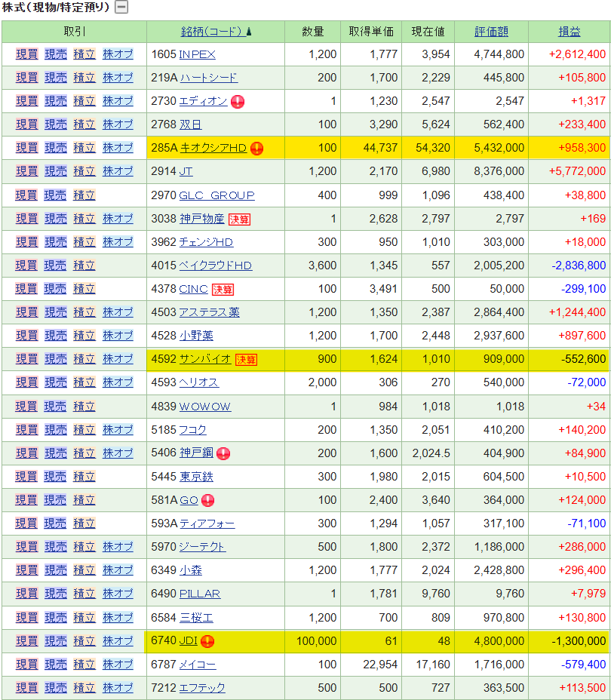
Task: Open the 決算 badge for 神戸物産
Action: [240, 220]
